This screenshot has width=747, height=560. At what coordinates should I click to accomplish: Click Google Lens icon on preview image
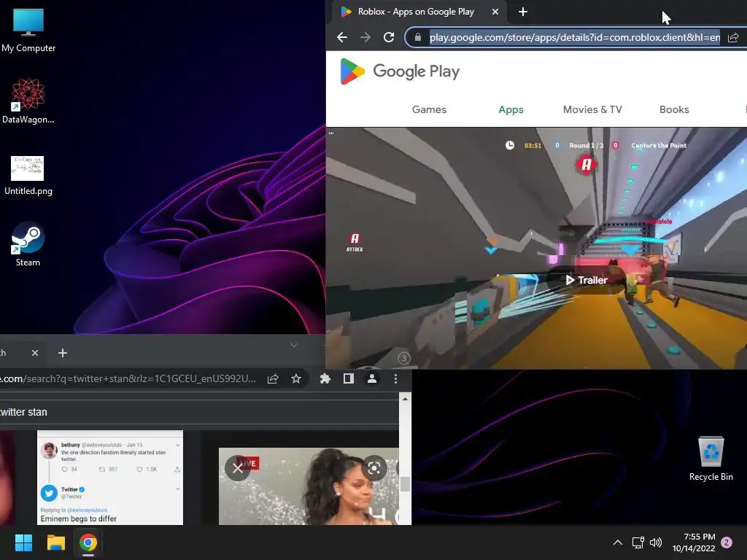tap(374, 469)
